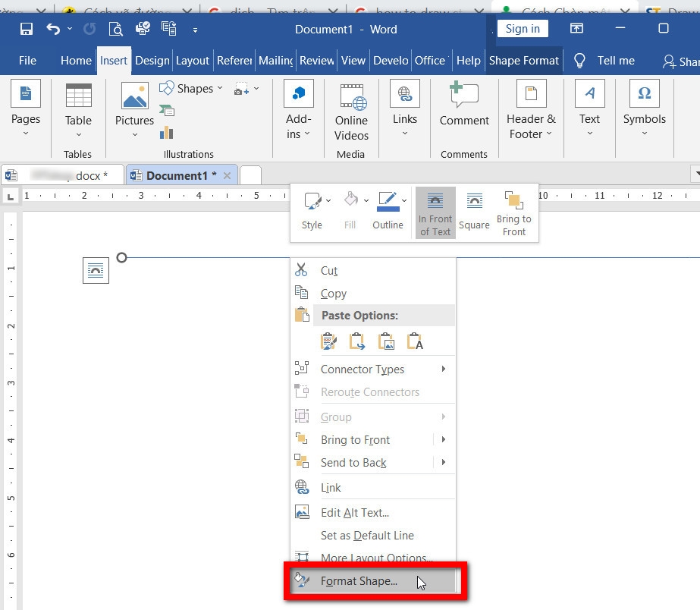Click the Undo arrow icon
The image size is (700, 610).
tap(53, 29)
